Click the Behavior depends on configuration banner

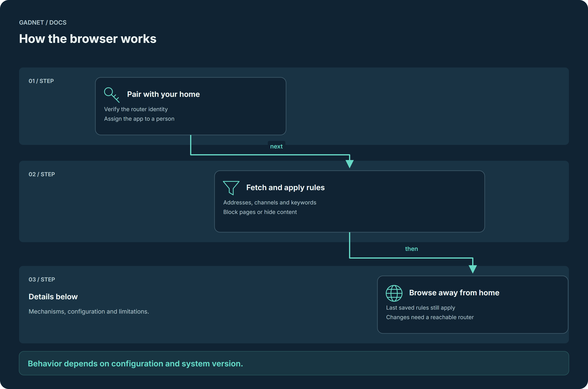(294, 363)
